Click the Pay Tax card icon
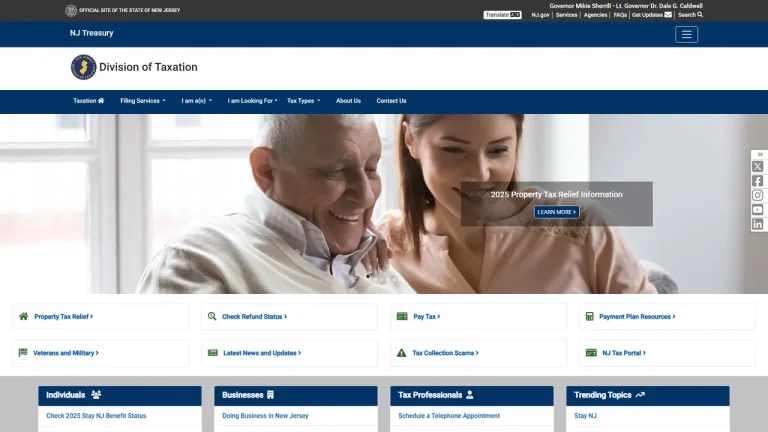 [x=402, y=316]
